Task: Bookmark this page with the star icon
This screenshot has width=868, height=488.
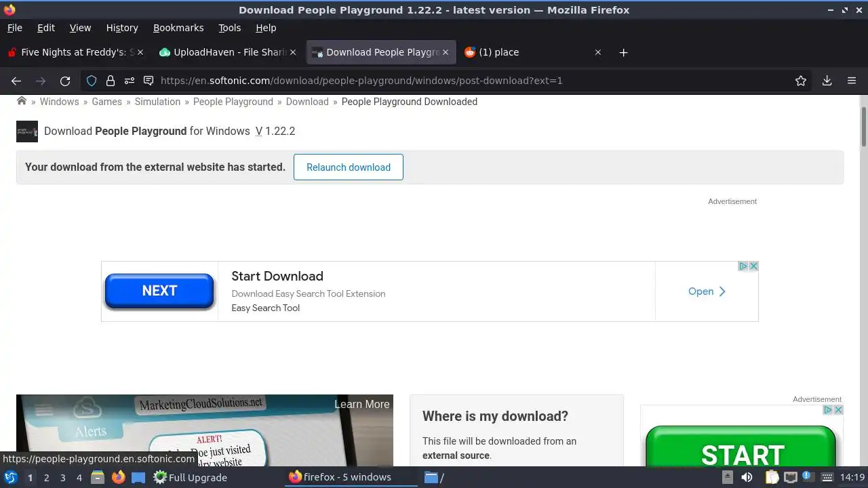Action: [801, 81]
